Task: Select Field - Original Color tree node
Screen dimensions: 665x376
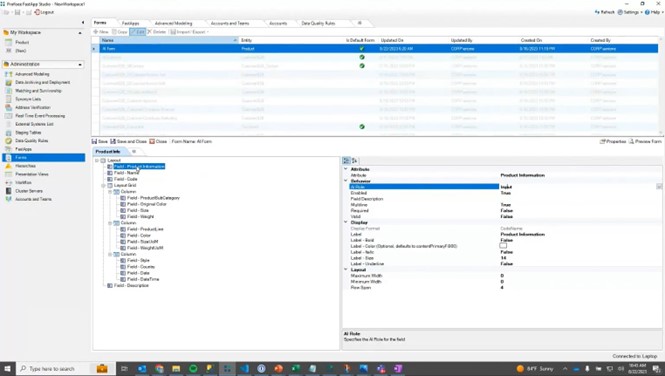Action: pos(147,204)
